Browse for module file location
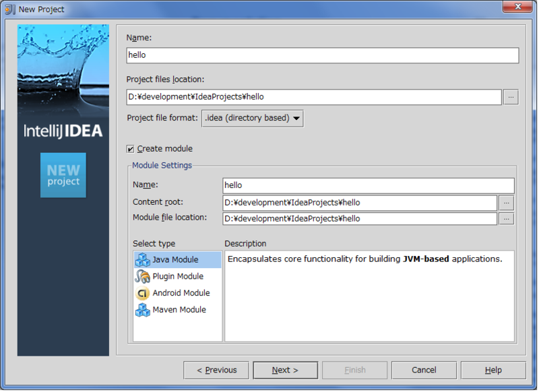 [507, 219]
